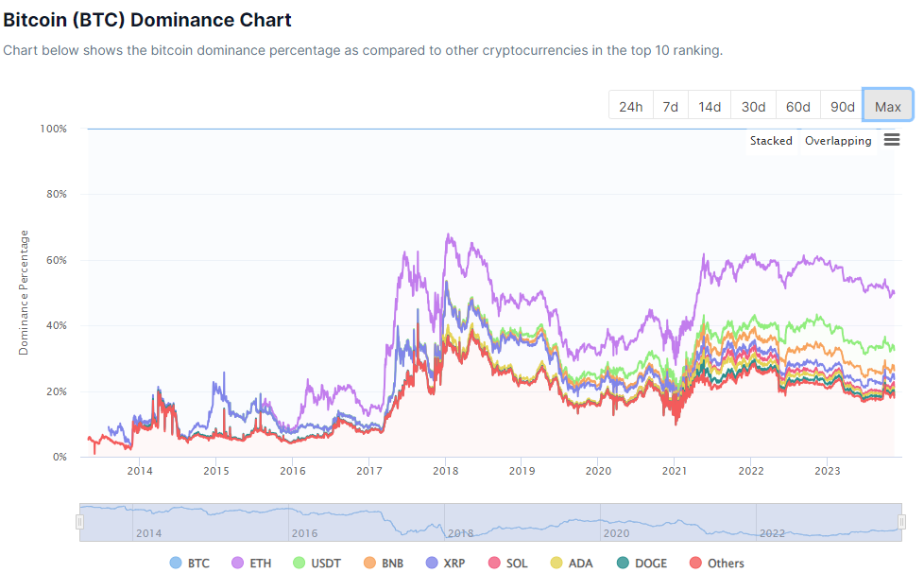The height and width of the screenshot is (573, 924).
Task: Toggle SOL legend marker
Action: click(494, 564)
